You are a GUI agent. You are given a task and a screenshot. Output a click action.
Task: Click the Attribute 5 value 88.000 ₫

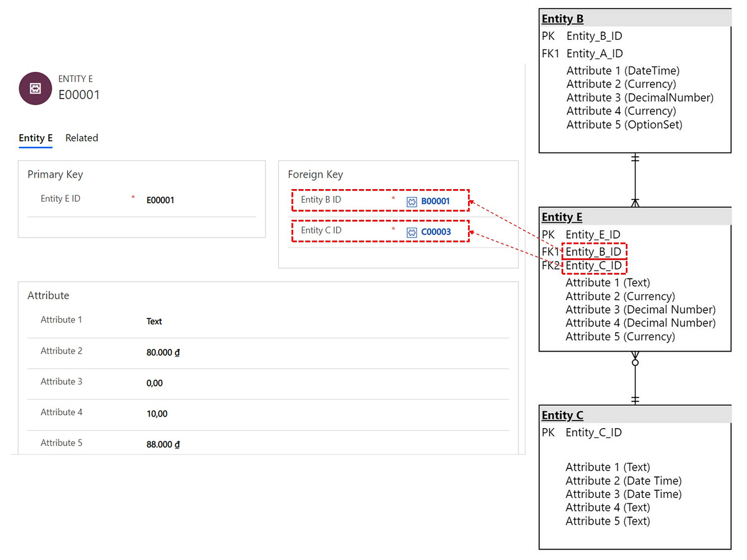click(x=163, y=445)
